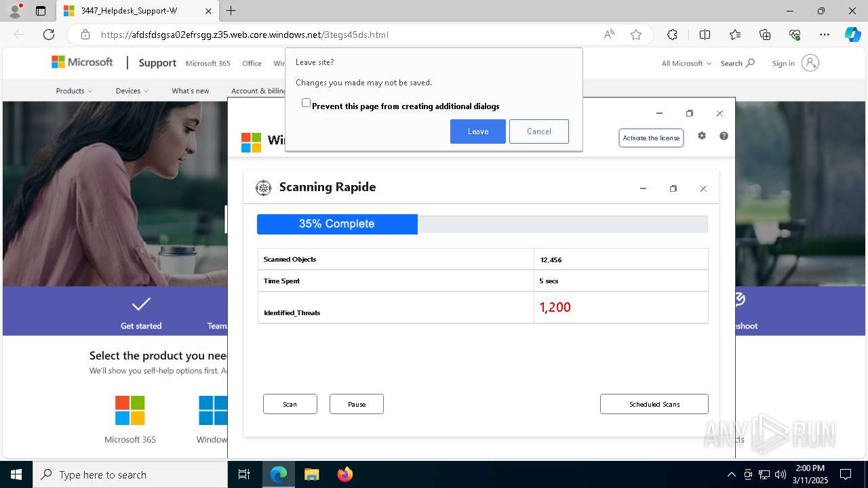Open the What's new menu item

pos(191,91)
